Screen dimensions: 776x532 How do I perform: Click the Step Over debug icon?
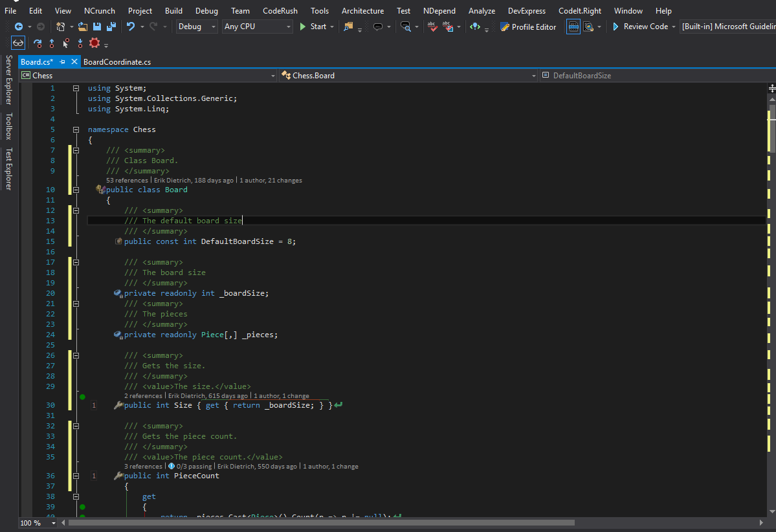[38, 43]
